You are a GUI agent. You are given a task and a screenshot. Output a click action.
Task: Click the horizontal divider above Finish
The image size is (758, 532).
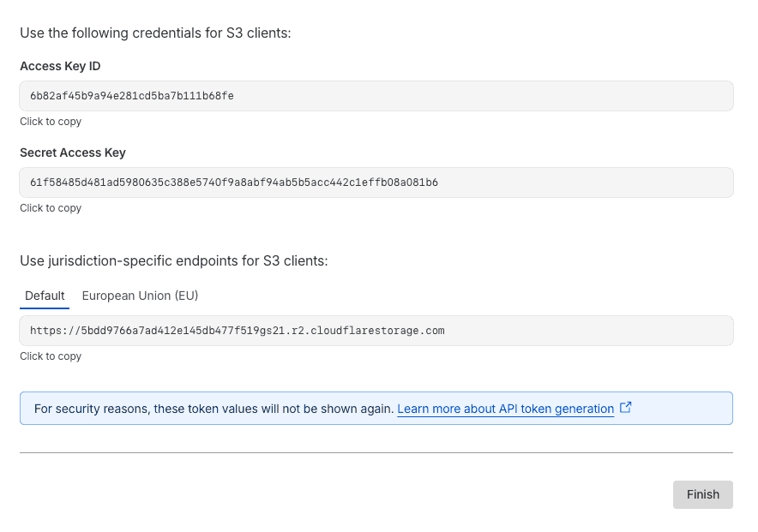tap(376, 452)
